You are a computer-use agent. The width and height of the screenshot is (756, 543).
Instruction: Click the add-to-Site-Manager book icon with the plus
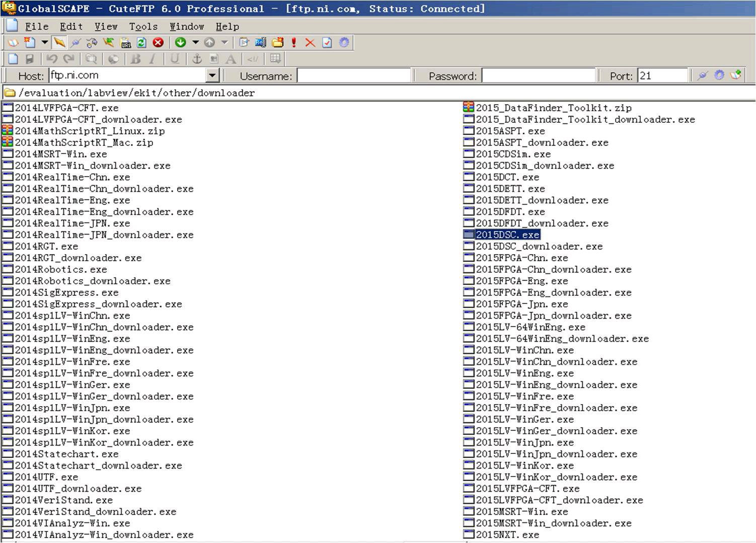tap(736, 75)
